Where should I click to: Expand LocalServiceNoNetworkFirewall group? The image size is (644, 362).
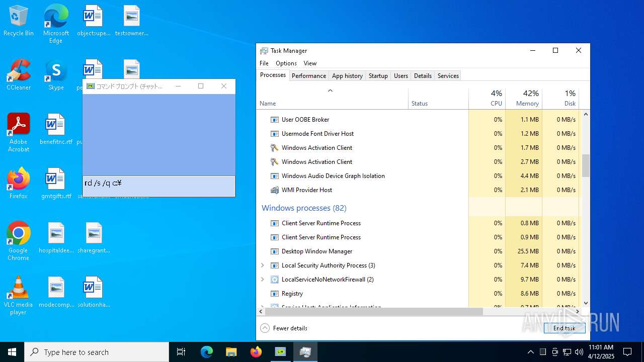pyautogui.click(x=262, y=279)
